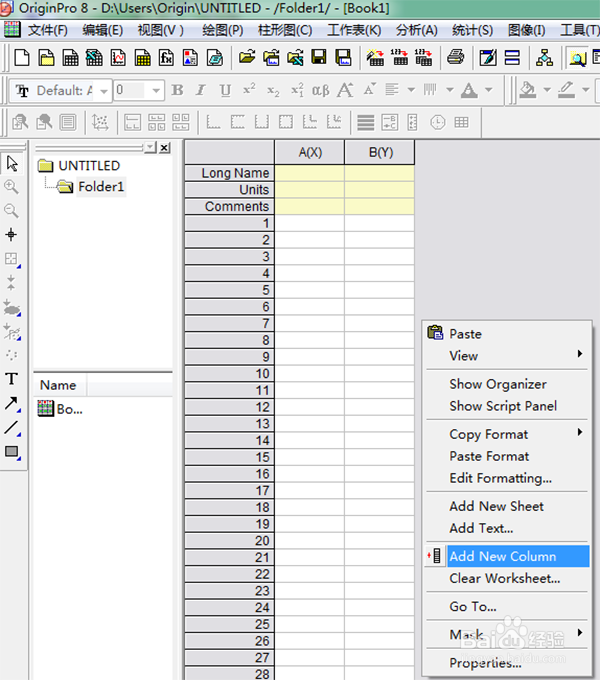Open the font size dropdown

[x=156, y=91]
